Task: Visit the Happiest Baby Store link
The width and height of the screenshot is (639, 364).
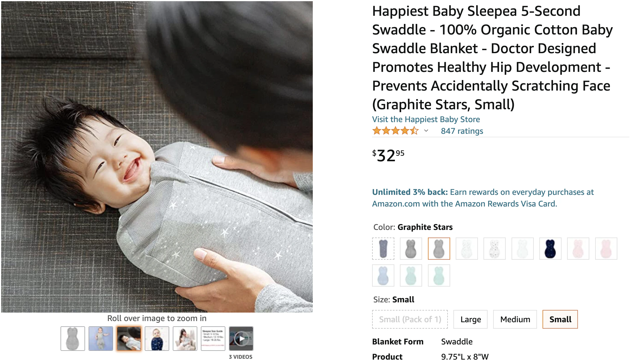Action: click(426, 119)
